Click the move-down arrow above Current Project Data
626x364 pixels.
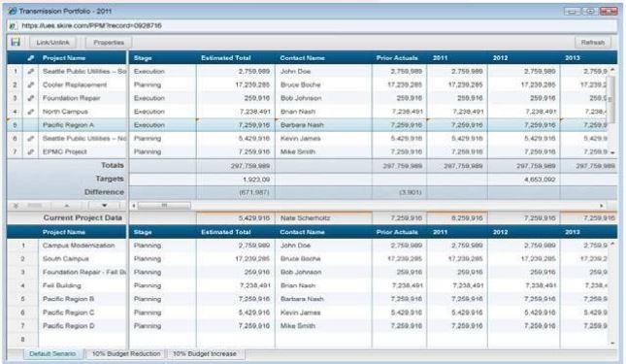pos(104,206)
